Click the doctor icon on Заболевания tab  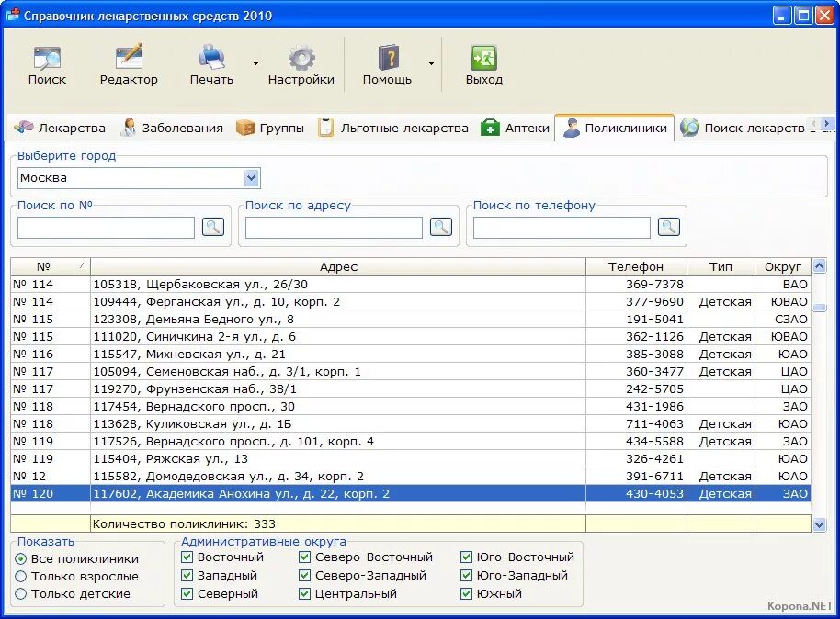tap(129, 128)
